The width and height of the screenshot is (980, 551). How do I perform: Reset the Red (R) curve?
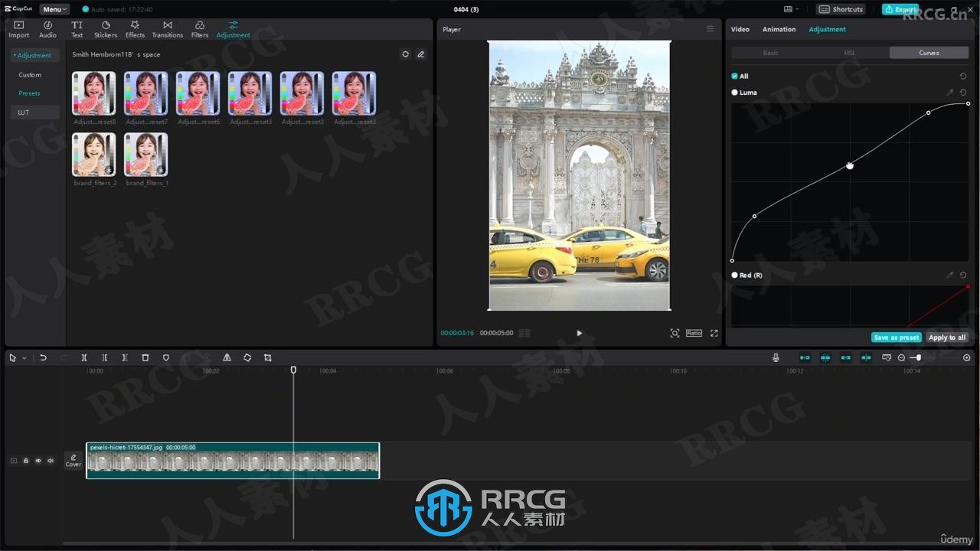click(x=963, y=275)
